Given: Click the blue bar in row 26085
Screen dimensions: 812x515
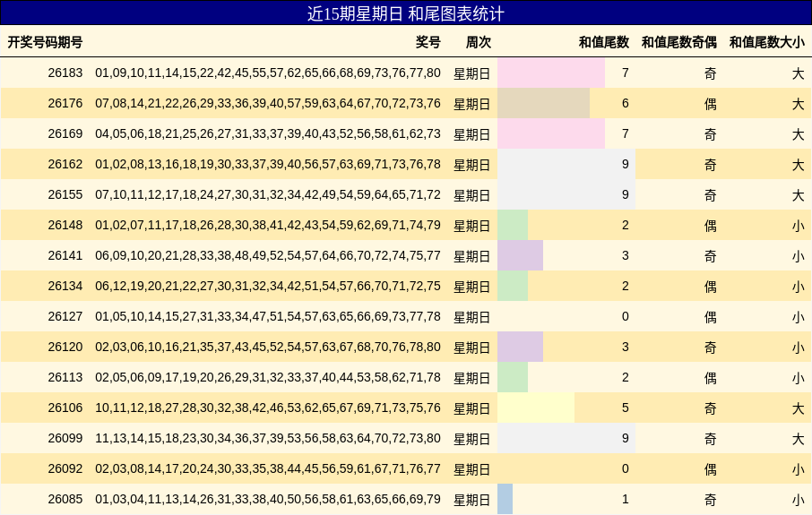Looking at the screenshot, I should pyautogui.click(x=505, y=499).
